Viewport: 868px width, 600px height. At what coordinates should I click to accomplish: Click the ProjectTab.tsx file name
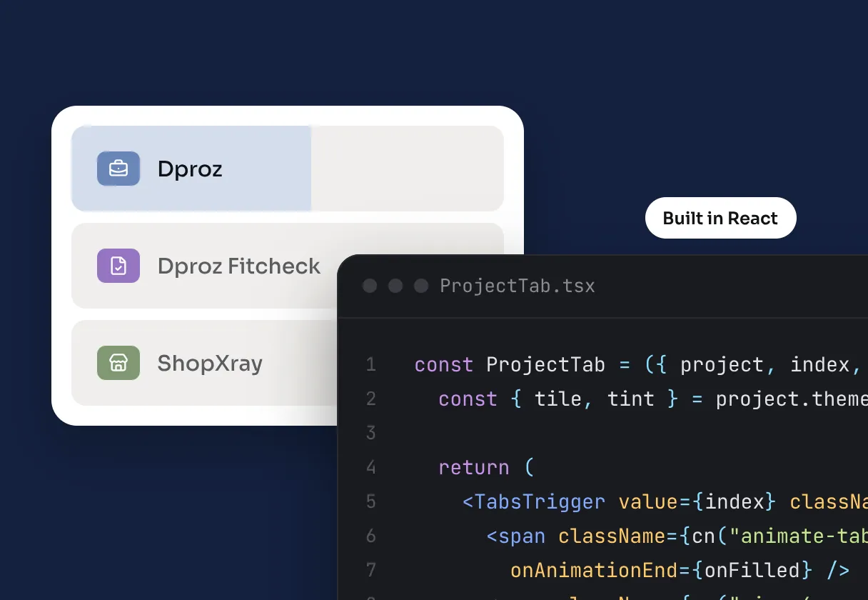tap(518, 286)
